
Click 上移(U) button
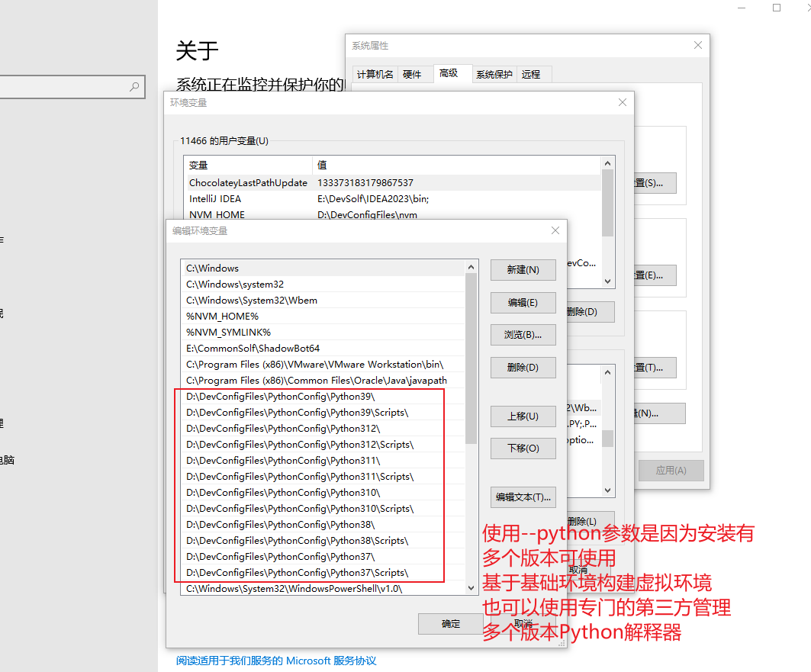click(523, 416)
